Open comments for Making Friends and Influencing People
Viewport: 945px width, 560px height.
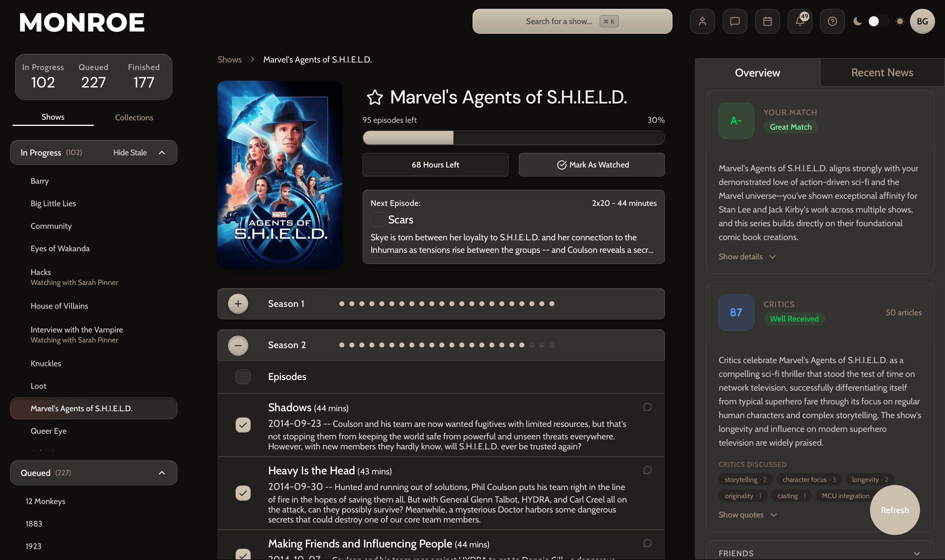(x=647, y=543)
